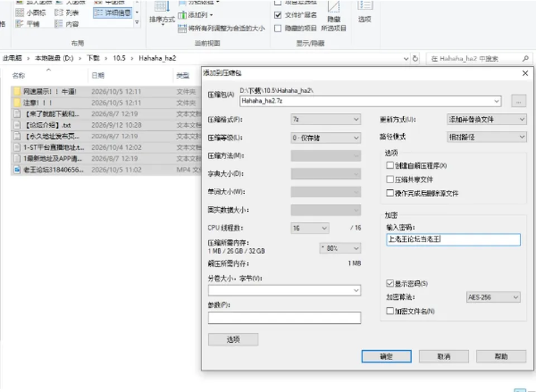Open the 更新方式 dropdown
The image size is (536, 392).
486,119
